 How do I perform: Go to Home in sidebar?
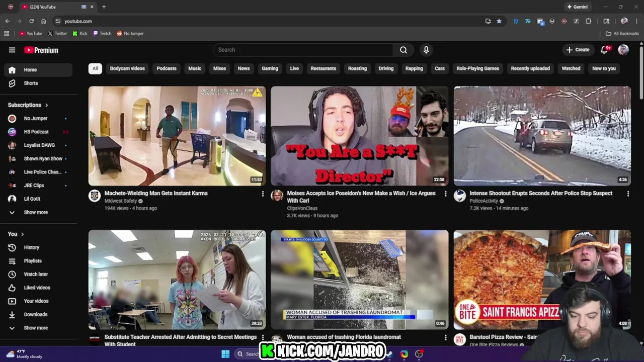tap(38, 70)
